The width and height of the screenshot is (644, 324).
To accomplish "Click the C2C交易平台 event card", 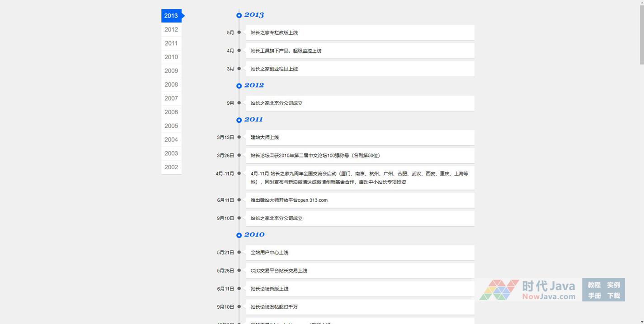I will [360, 271].
